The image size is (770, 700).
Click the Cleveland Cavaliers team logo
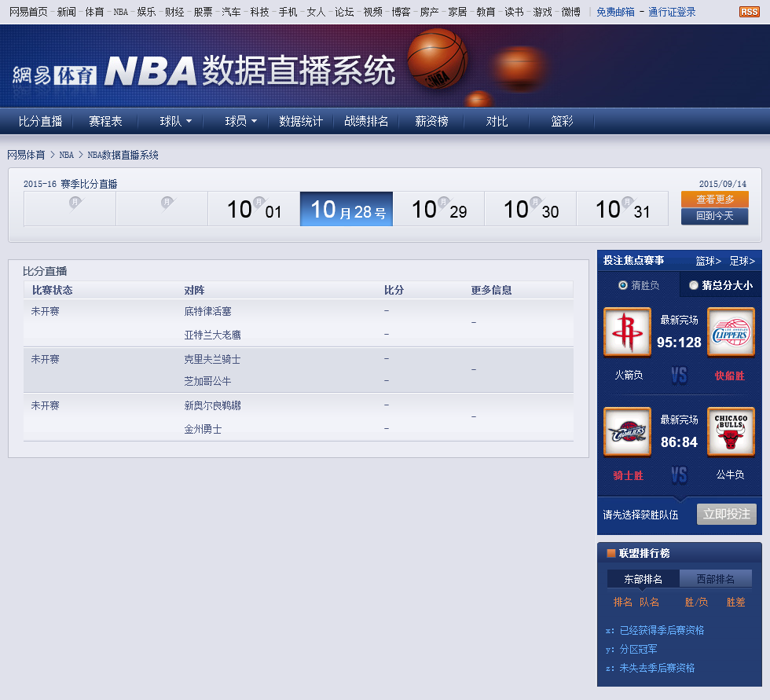pyautogui.click(x=627, y=432)
